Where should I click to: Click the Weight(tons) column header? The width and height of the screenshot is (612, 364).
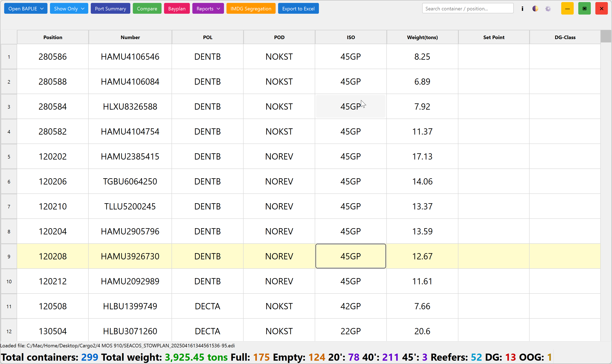(x=422, y=37)
